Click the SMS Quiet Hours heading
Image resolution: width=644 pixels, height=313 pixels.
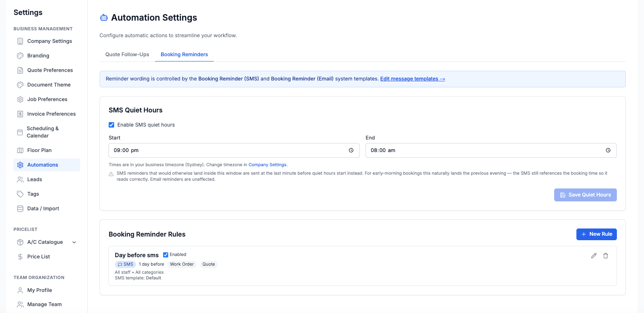click(136, 110)
